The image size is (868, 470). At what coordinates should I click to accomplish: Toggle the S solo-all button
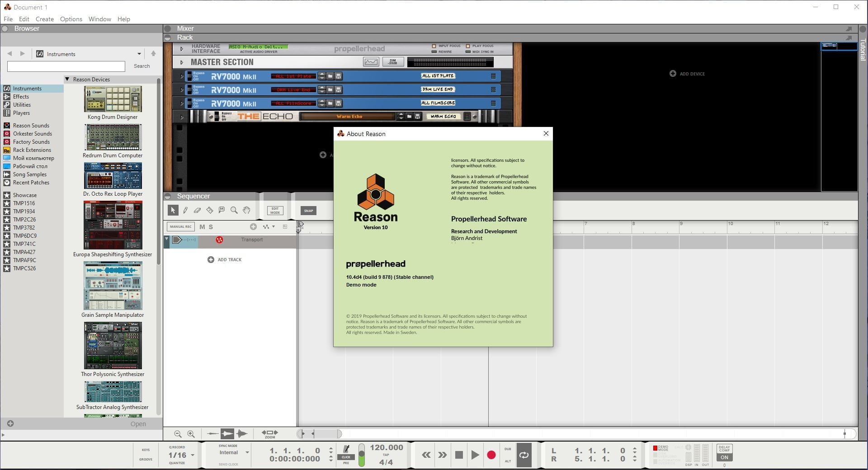click(x=211, y=227)
